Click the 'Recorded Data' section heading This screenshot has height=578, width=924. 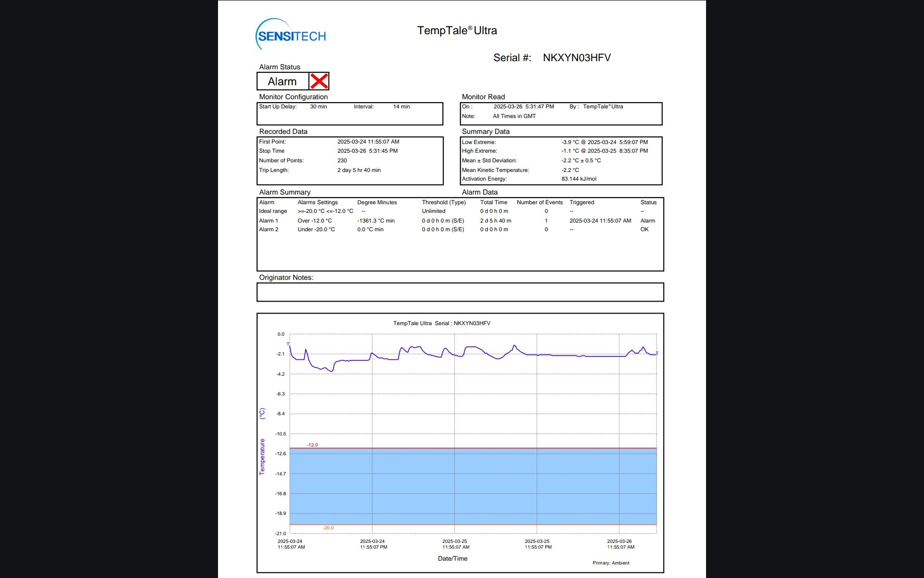(x=283, y=131)
